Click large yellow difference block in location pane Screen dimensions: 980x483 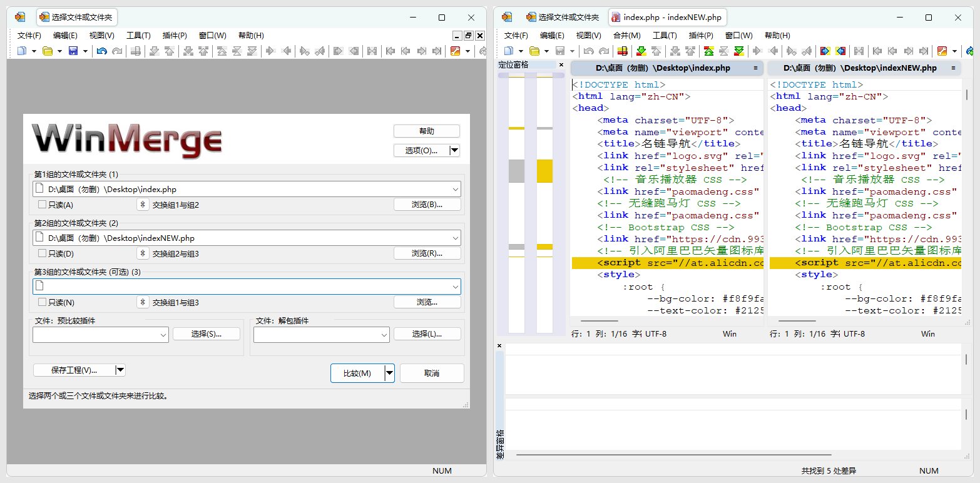point(544,171)
